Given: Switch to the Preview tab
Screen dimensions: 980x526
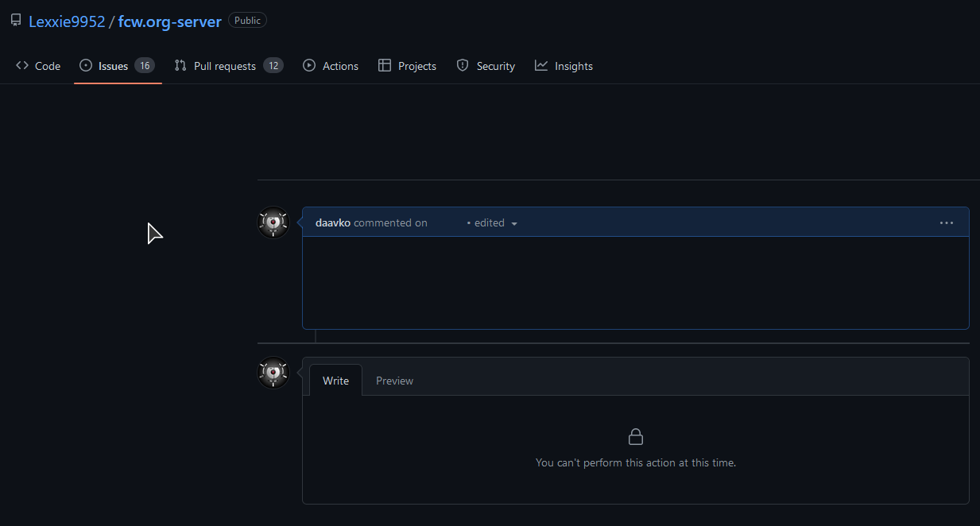Looking at the screenshot, I should pyautogui.click(x=394, y=381).
